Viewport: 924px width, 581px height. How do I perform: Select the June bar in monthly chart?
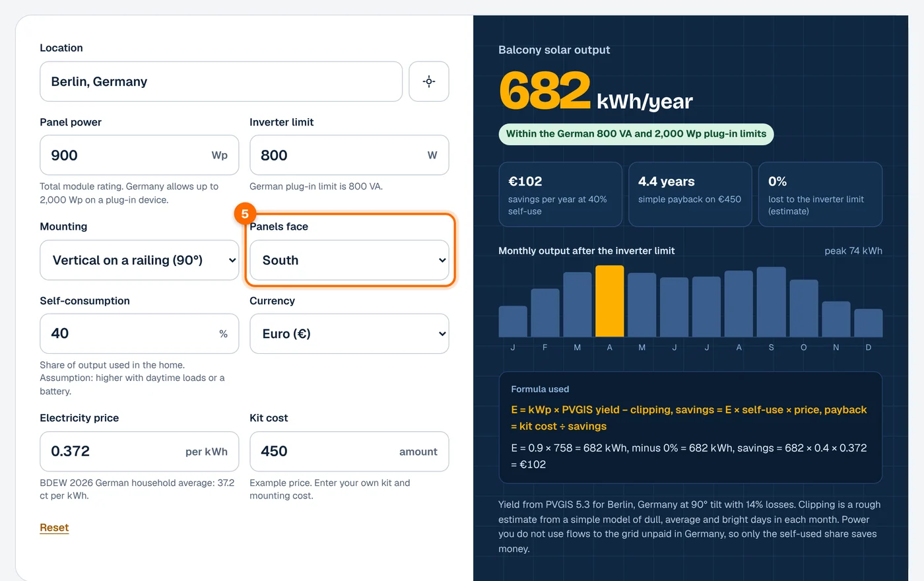(x=674, y=307)
